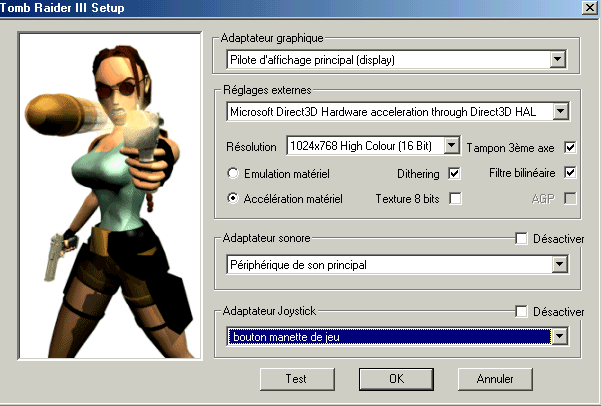Open the Adaptateur graphique dropdown arrow
Screen dimensions: 601x406
[558, 60]
